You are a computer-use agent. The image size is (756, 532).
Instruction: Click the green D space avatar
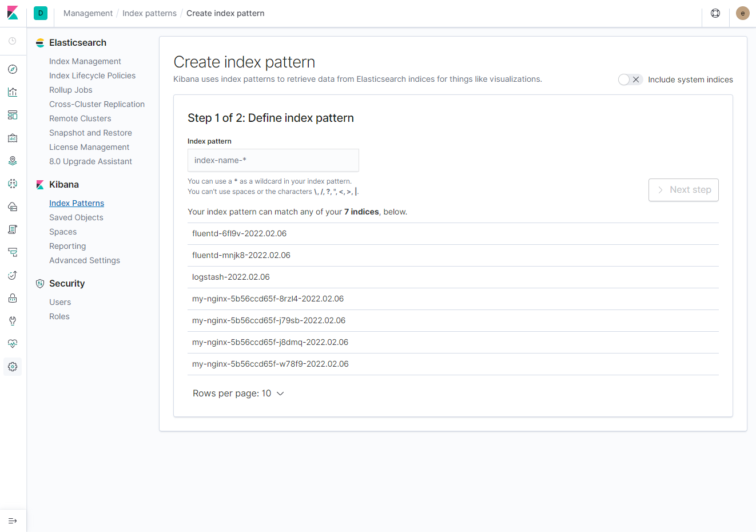(41, 13)
